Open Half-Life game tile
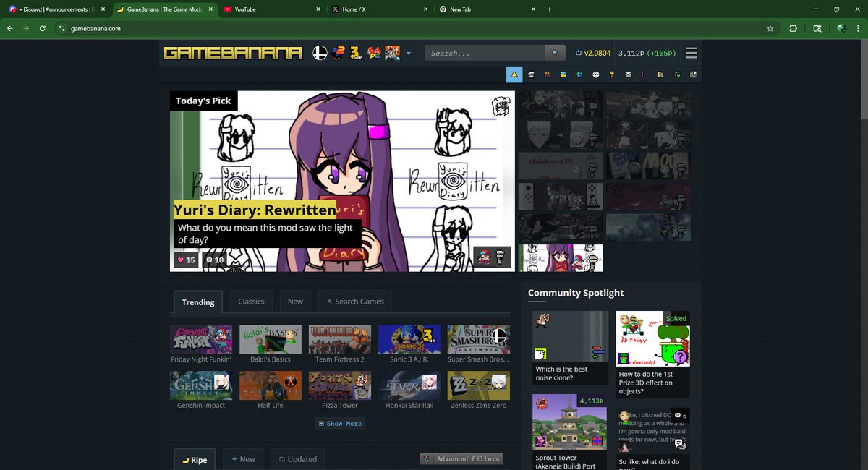This screenshot has width=868, height=470. coord(271,390)
